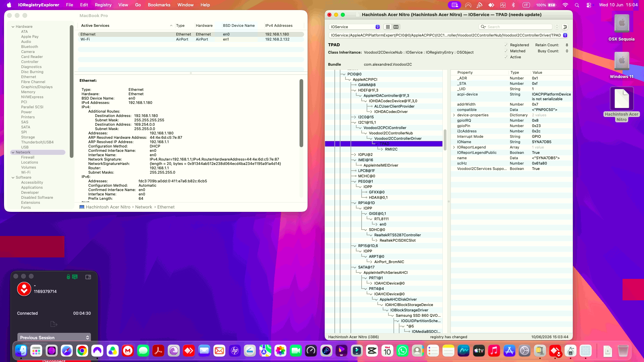
Task: Collapse the Network section in System Information sidebar
Action: tap(13, 152)
